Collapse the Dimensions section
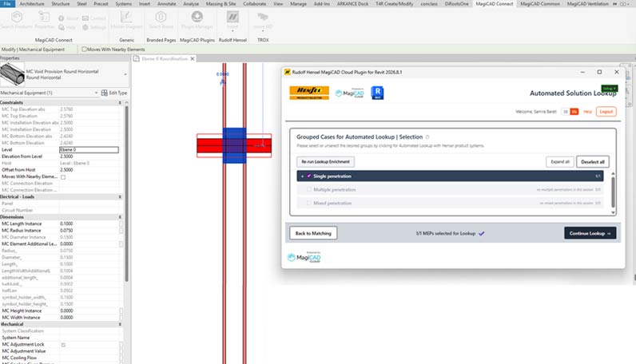Screen dimensions: 636x364 click(x=120, y=217)
